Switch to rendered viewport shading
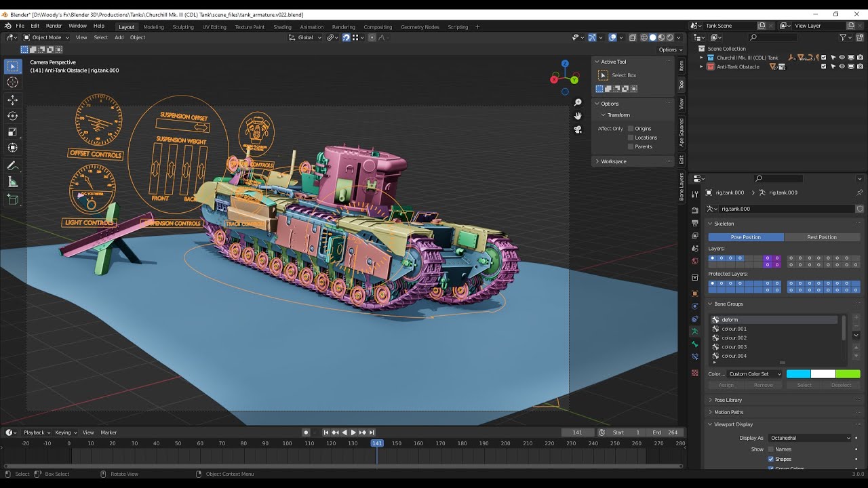 (x=670, y=37)
